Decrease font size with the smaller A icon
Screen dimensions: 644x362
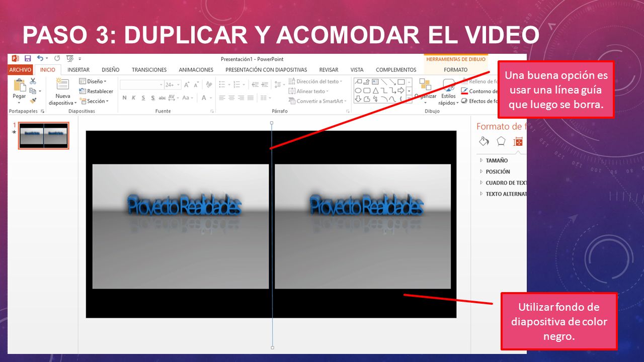pyautogui.click(x=196, y=84)
